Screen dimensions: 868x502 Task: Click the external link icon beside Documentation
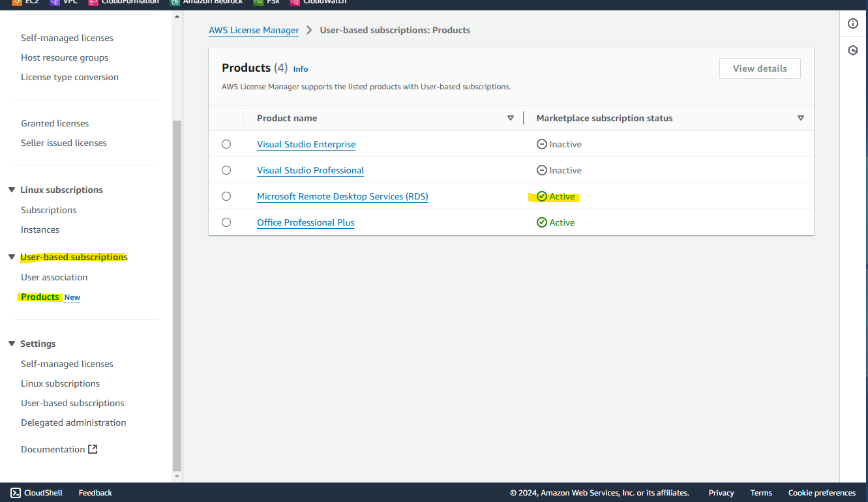coord(93,449)
